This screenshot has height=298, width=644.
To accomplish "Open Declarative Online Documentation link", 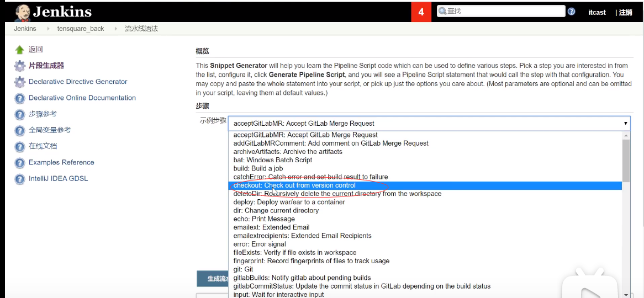I will (82, 98).
